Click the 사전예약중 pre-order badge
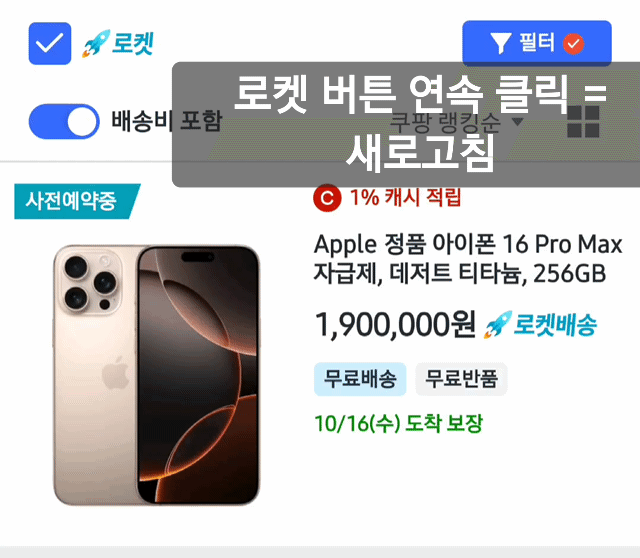 [77, 201]
